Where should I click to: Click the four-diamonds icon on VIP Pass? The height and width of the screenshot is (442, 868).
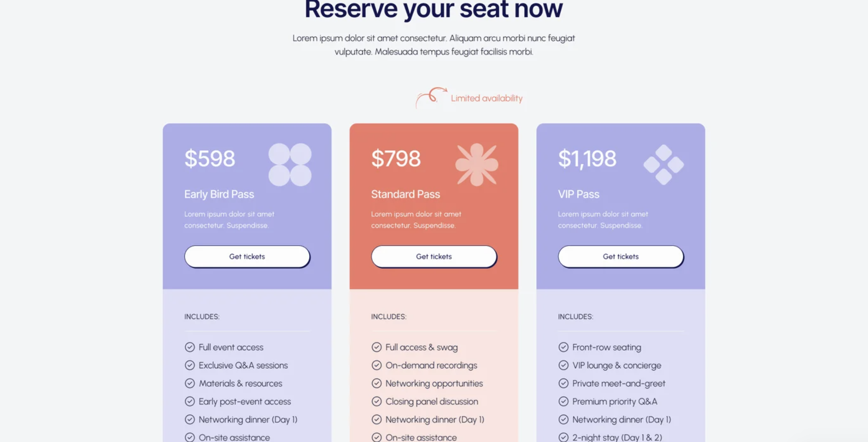pos(663,165)
